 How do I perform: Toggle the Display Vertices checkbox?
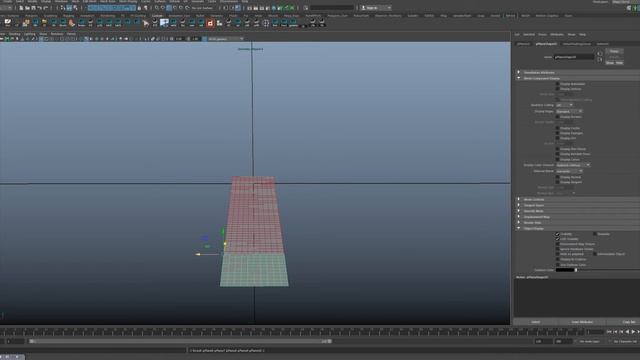pos(558,89)
